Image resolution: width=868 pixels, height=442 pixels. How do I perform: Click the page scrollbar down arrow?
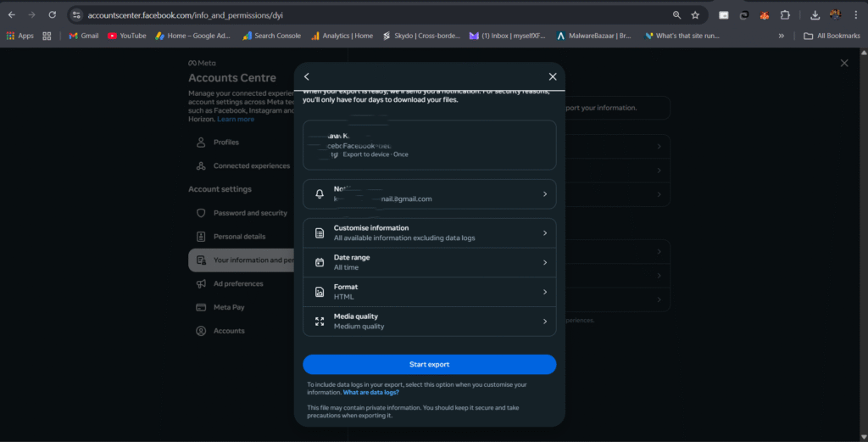(x=864, y=437)
